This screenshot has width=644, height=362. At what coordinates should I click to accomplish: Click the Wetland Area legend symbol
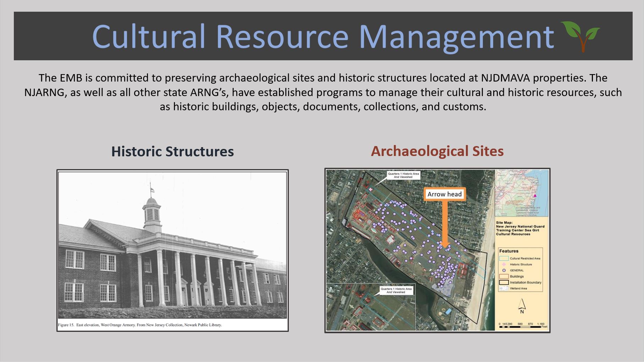click(x=503, y=289)
